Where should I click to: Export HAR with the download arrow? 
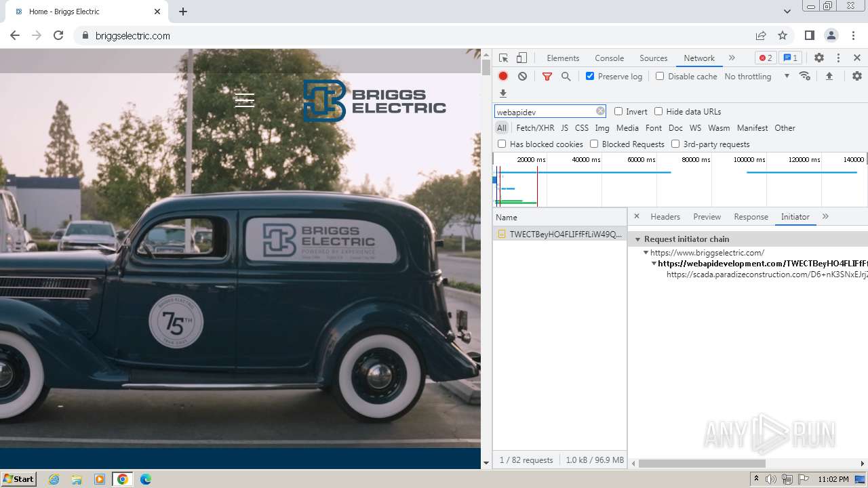503,94
